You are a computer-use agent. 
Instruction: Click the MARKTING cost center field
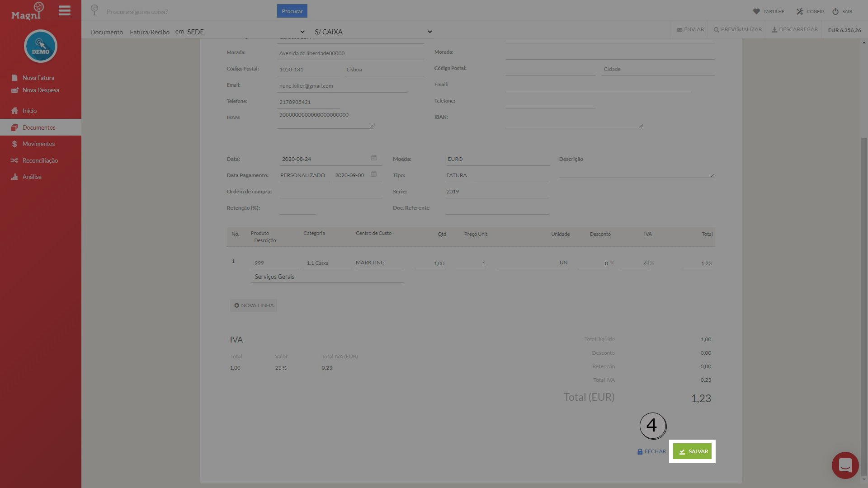pyautogui.click(x=379, y=263)
